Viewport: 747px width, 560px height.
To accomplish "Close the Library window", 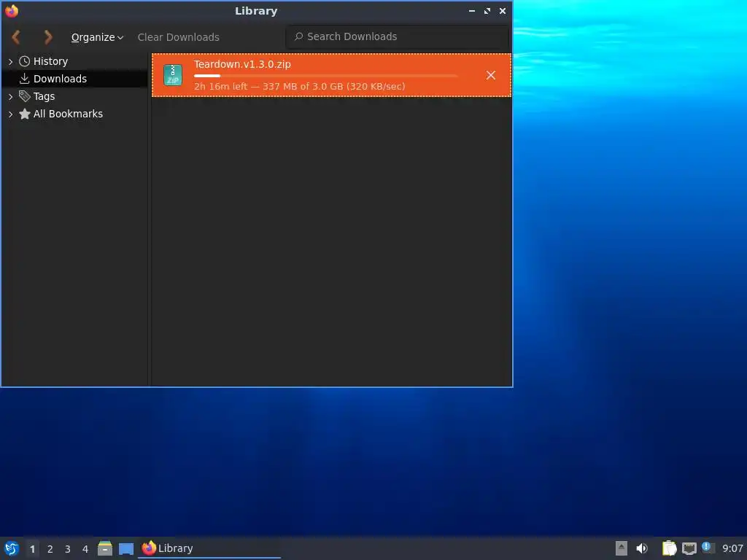I will (x=503, y=11).
